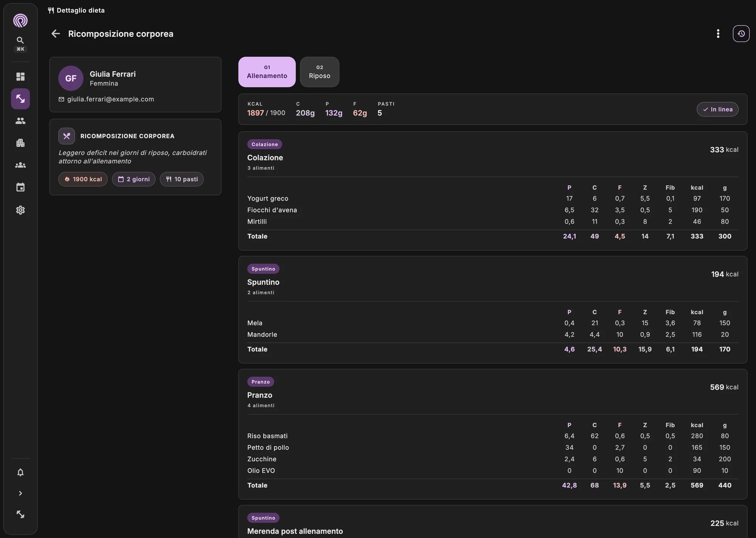Screen dimensions: 756x538
Task: Open the search icon in sidebar
Action: pyautogui.click(x=20, y=40)
